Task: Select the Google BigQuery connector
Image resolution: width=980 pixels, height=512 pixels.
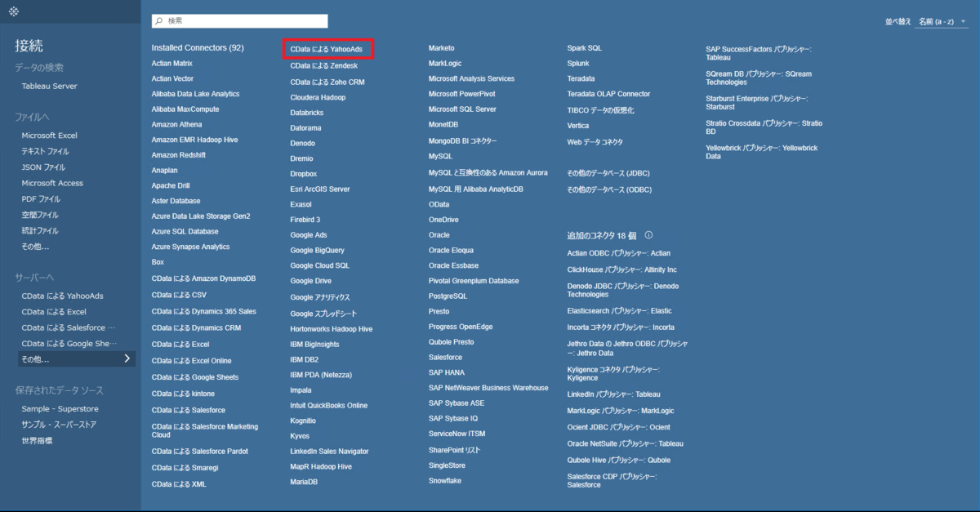Action: [317, 251]
